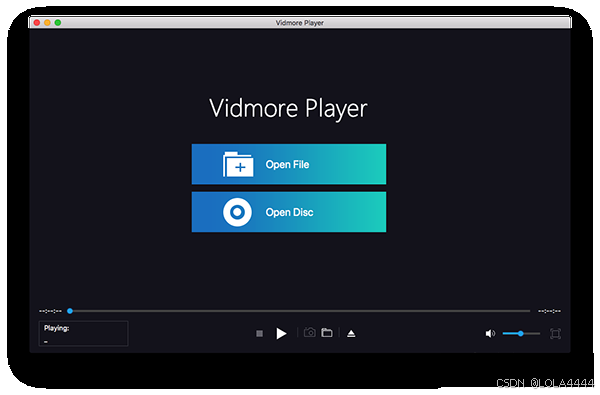Close the Vidmore Player window

pyautogui.click(x=37, y=23)
